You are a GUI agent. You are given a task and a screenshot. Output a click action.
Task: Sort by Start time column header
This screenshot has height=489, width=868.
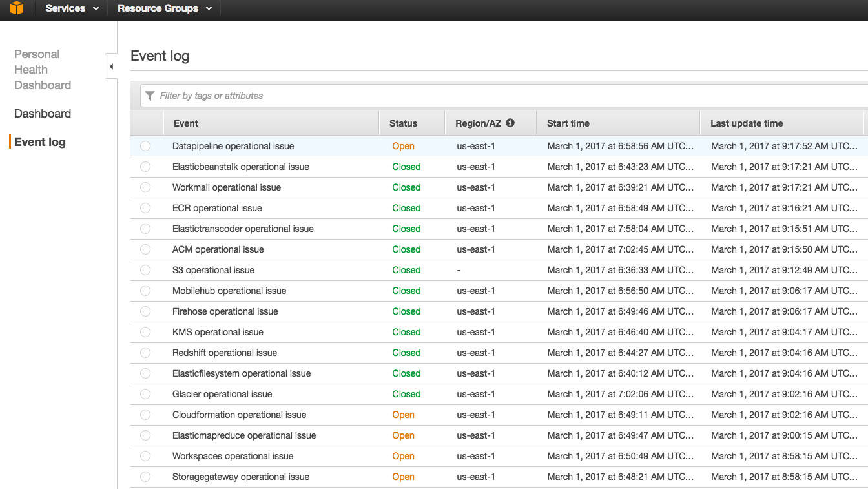coord(568,123)
